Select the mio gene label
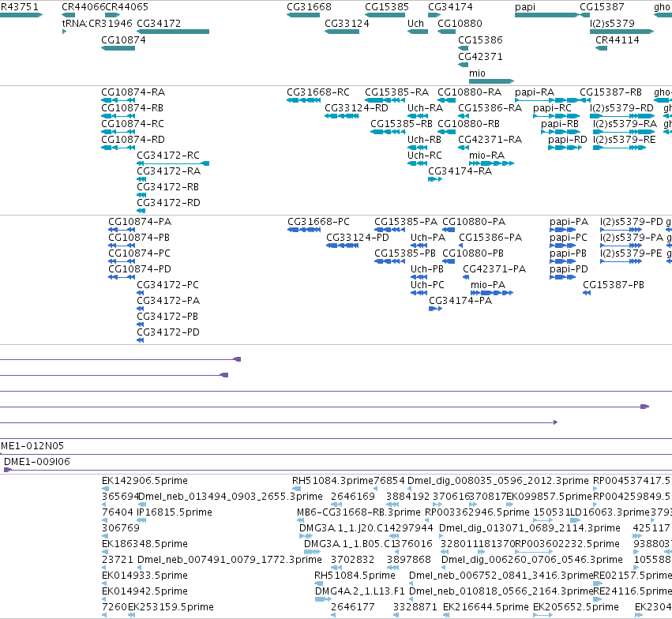 (477, 73)
